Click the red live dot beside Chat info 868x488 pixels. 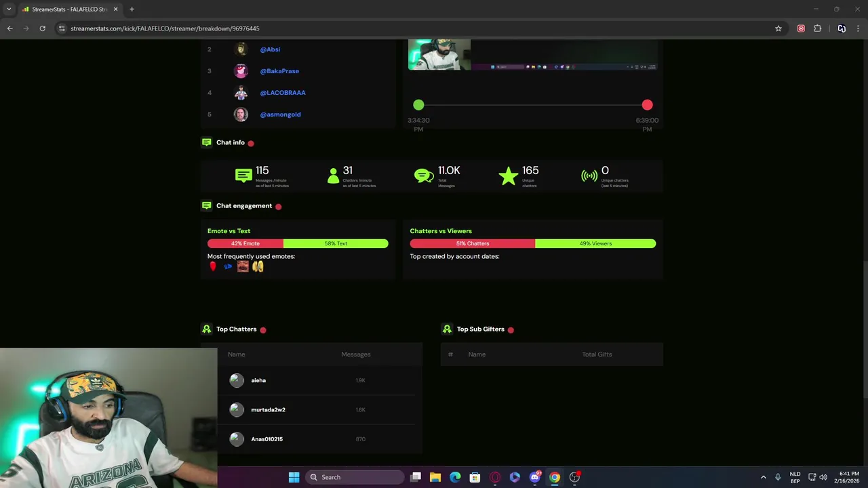251,143
